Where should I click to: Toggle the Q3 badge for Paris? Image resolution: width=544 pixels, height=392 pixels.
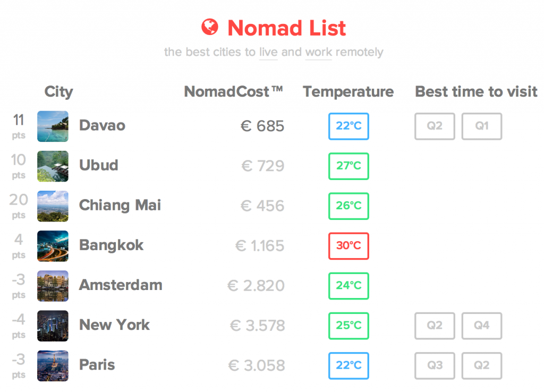point(435,365)
